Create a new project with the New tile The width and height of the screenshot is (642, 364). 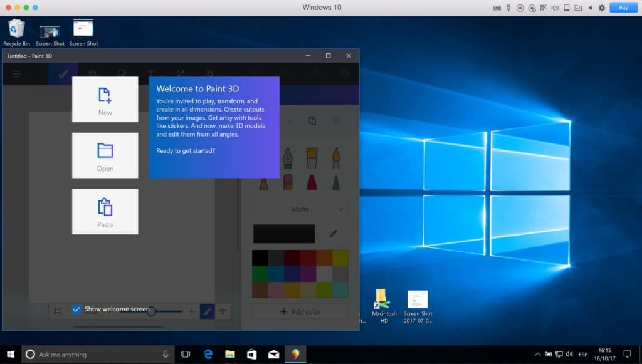point(105,100)
